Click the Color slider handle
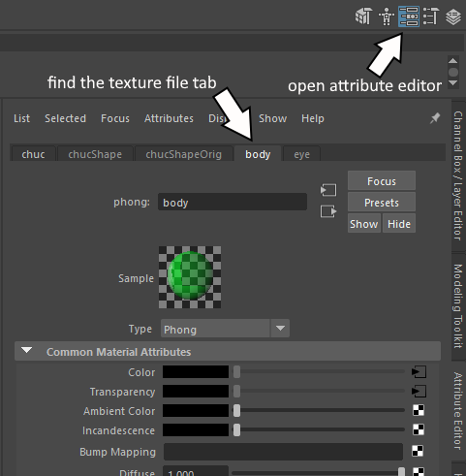Screen dimensions: 466x476 click(236, 372)
